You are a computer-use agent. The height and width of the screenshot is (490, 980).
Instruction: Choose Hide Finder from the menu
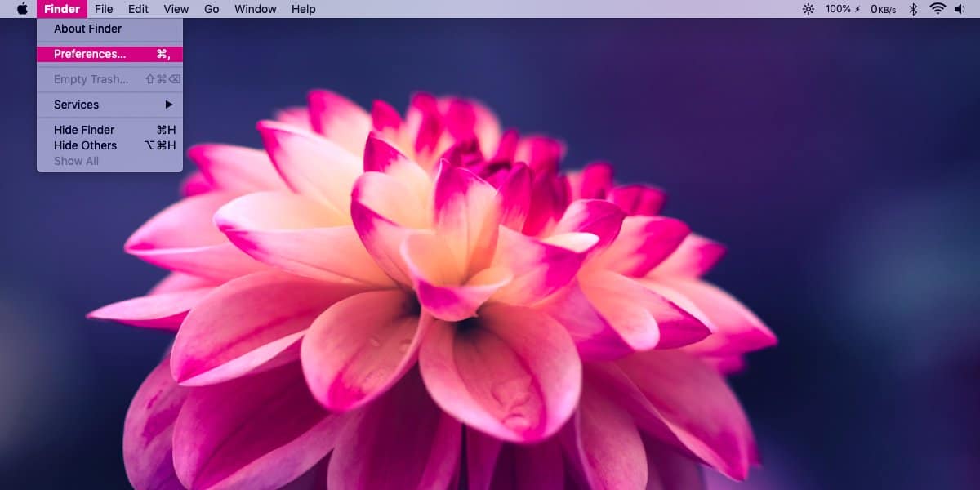[x=109, y=130]
